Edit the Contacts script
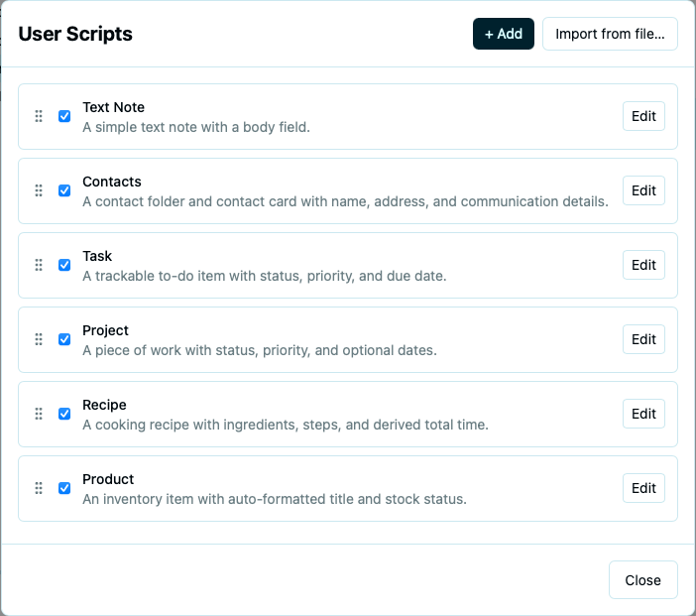The height and width of the screenshot is (616, 696). tap(643, 190)
